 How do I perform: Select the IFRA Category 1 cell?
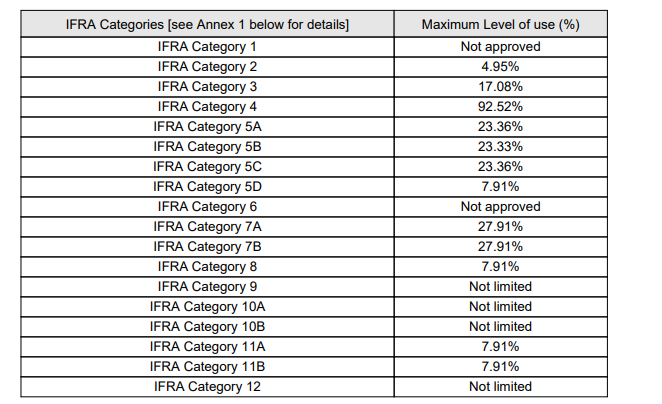pos(207,47)
